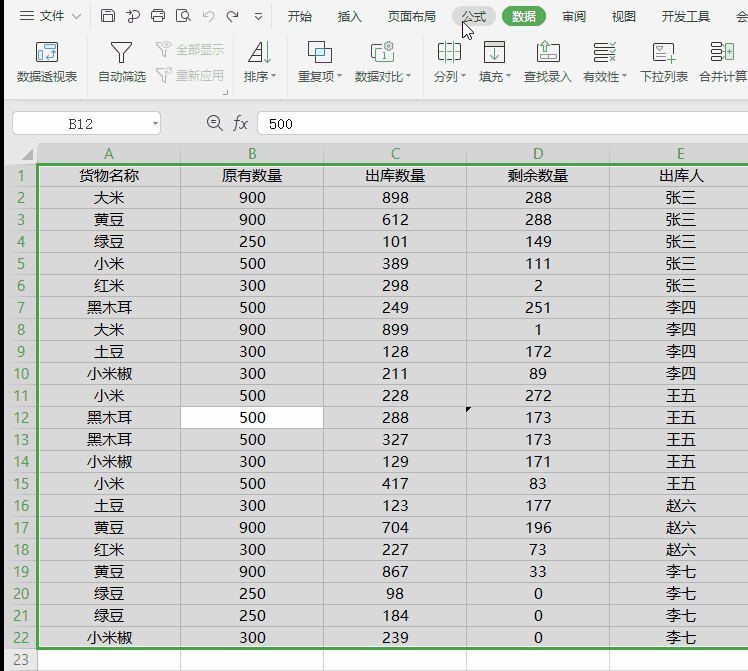Expand the 重复项 dropdown arrow
The height and width of the screenshot is (671, 748).
click(x=340, y=76)
